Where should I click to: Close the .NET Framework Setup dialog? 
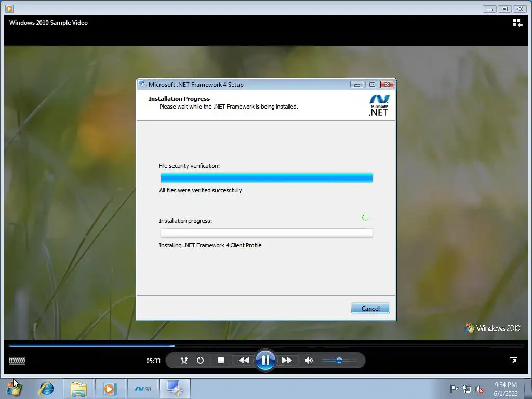pyautogui.click(x=387, y=84)
